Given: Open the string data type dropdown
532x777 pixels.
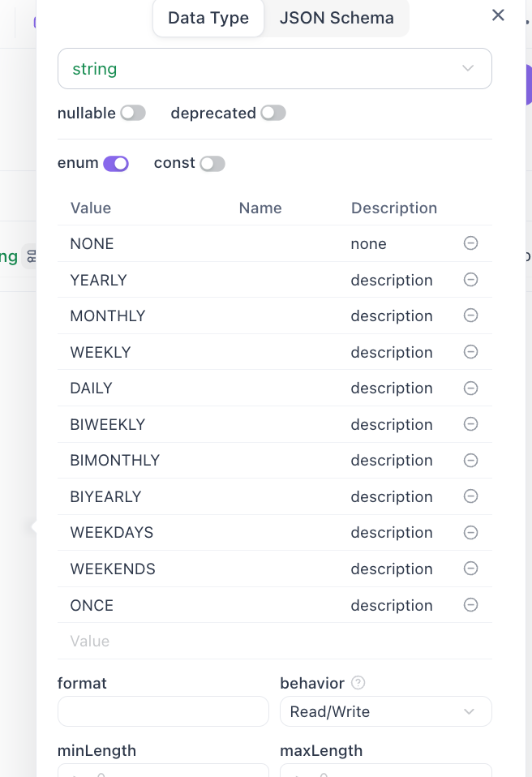Looking at the screenshot, I should coord(274,69).
